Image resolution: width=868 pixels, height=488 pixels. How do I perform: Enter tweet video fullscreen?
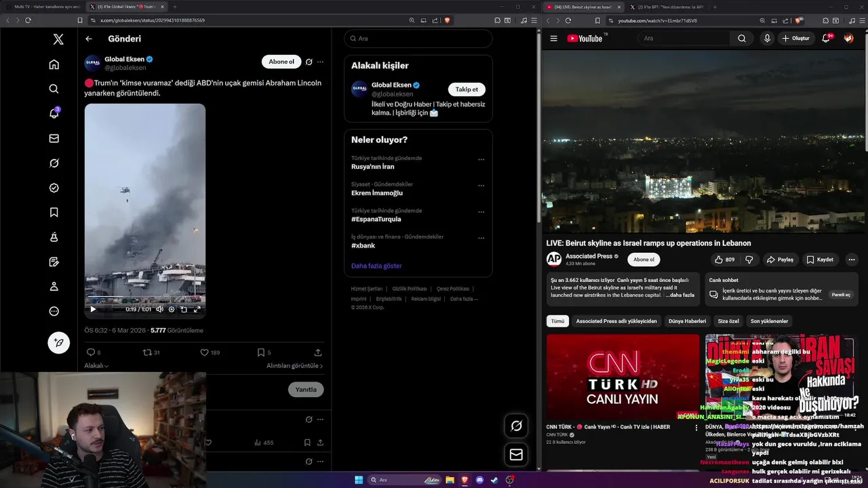[x=197, y=309]
